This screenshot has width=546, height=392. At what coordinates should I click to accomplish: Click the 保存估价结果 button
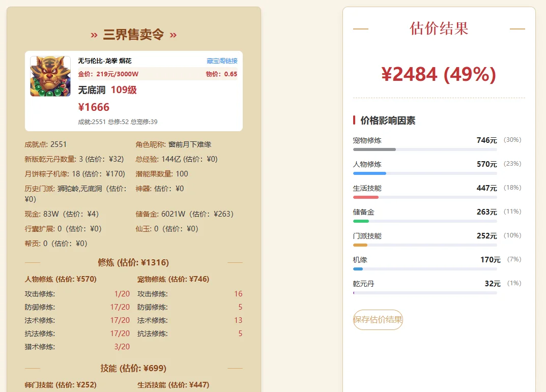point(378,321)
